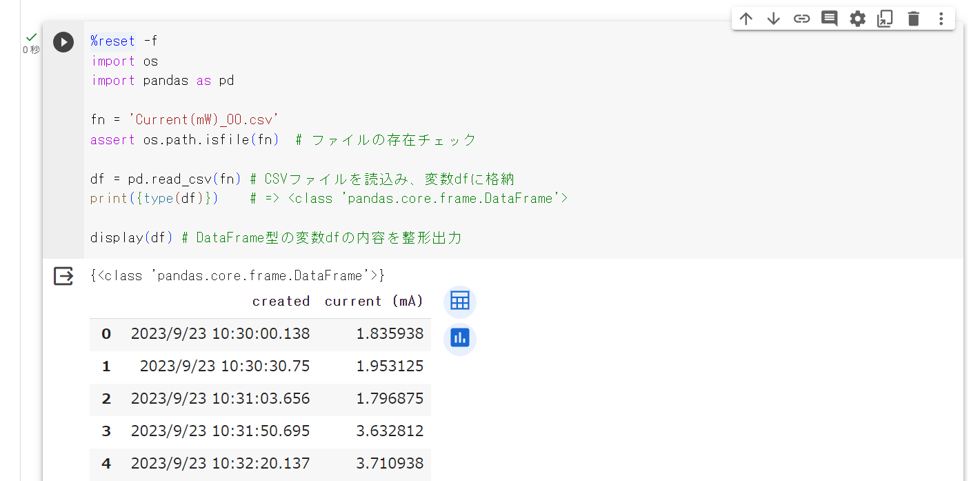The image size is (980, 481).
Task: Click the green execution success checkmark
Action: pos(31,37)
